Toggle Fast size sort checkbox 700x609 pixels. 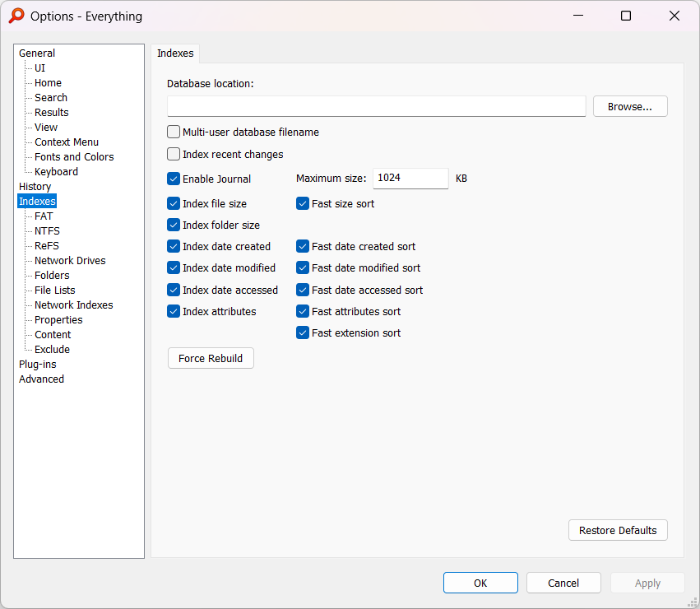(x=302, y=204)
